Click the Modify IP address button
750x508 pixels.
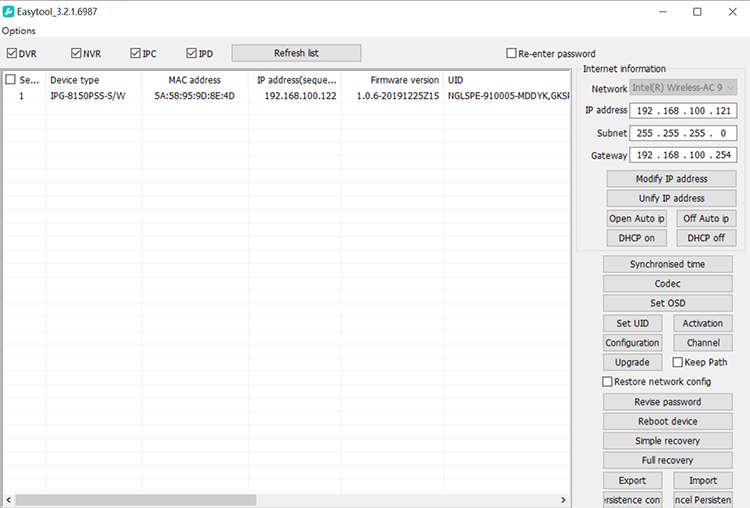point(671,179)
